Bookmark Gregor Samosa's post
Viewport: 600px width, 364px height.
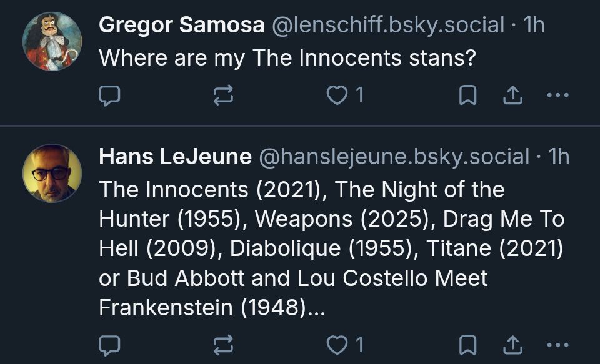pos(467,95)
